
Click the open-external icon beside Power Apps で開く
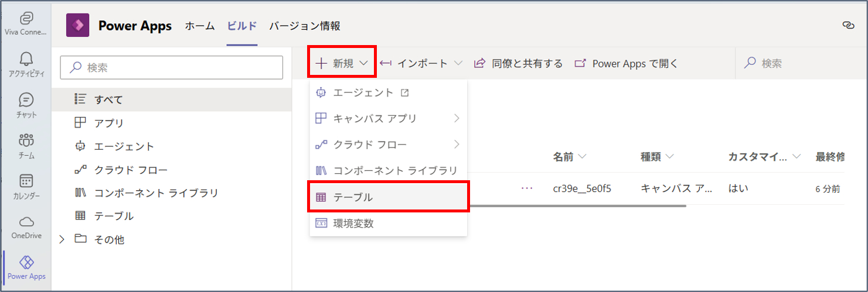click(580, 63)
